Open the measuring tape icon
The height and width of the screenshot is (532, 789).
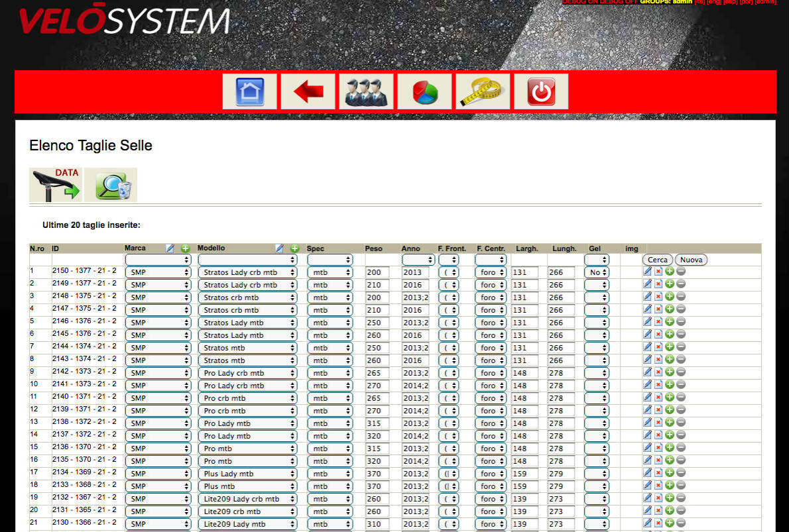[483, 91]
